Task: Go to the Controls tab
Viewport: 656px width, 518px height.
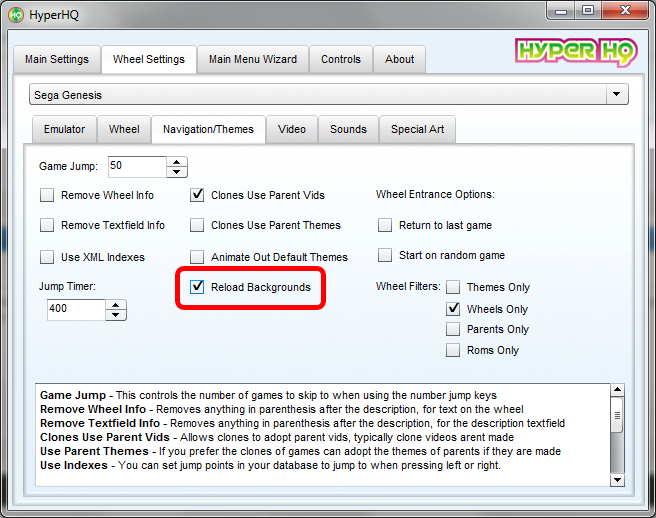Action: [x=341, y=59]
